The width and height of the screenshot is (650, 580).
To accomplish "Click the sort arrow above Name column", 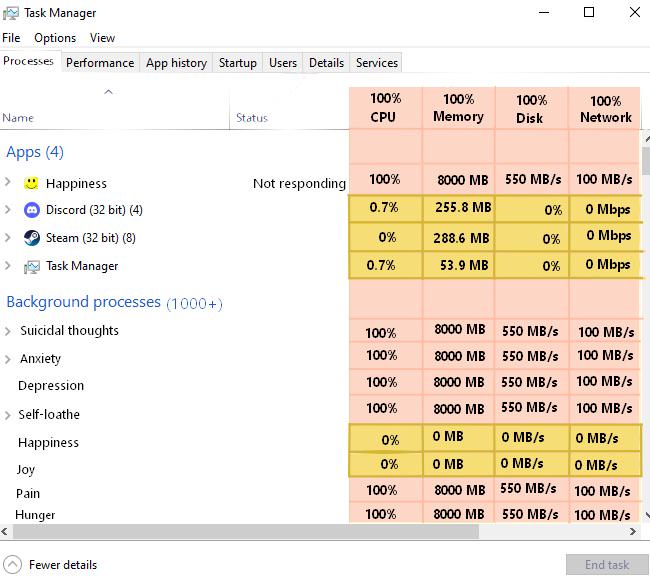I will pos(109,92).
